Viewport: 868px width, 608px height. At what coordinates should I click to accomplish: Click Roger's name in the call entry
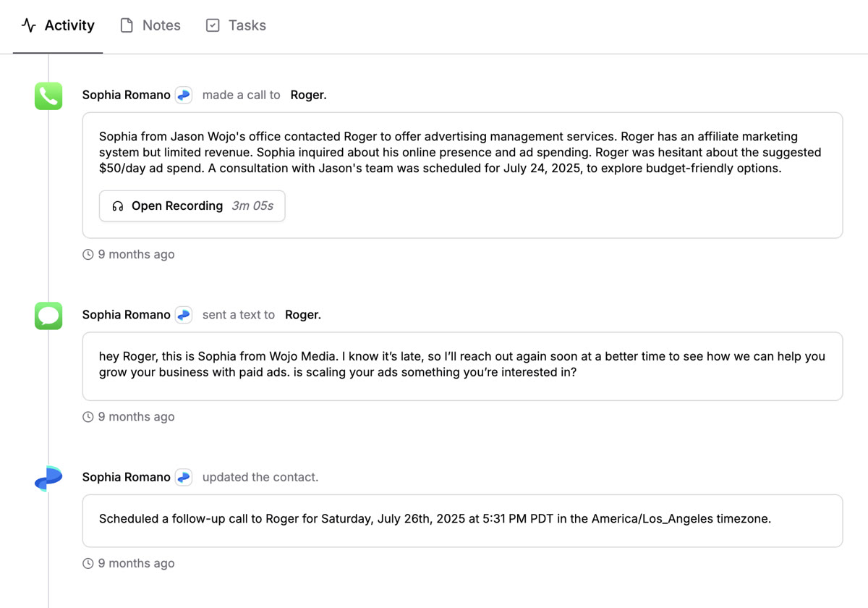pos(308,96)
